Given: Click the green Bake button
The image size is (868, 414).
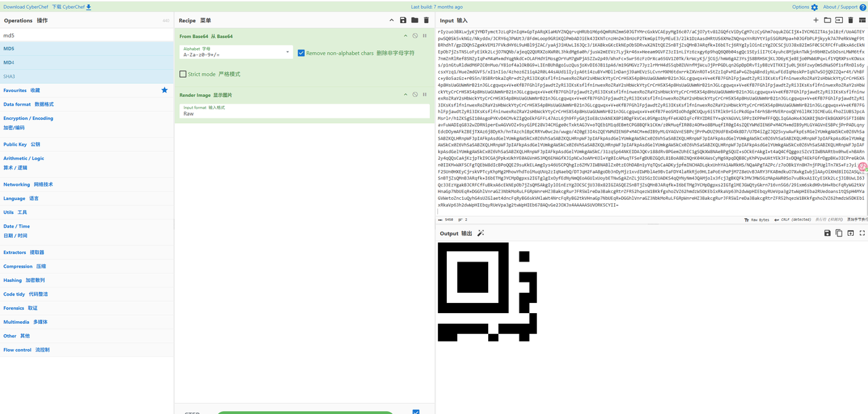Looking at the screenshot, I should click(x=304, y=412).
